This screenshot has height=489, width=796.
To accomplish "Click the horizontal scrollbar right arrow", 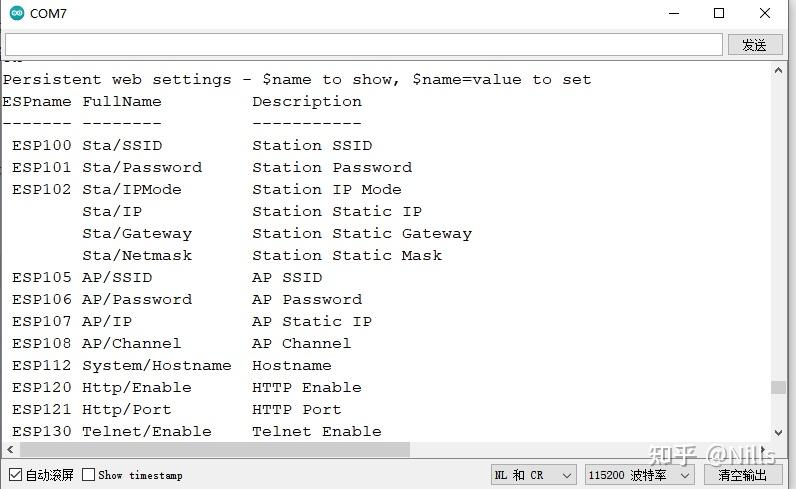I will point(763,449).
